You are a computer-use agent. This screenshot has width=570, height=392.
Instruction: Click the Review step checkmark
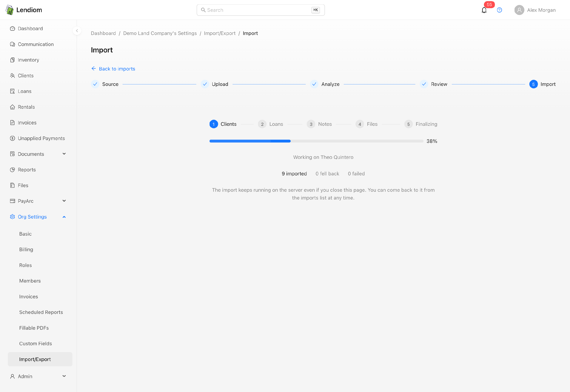pyautogui.click(x=424, y=84)
